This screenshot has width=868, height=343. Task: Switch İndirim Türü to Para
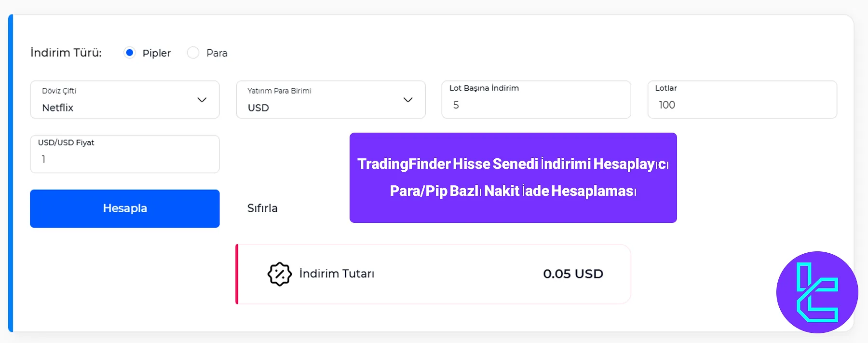pyautogui.click(x=193, y=53)
